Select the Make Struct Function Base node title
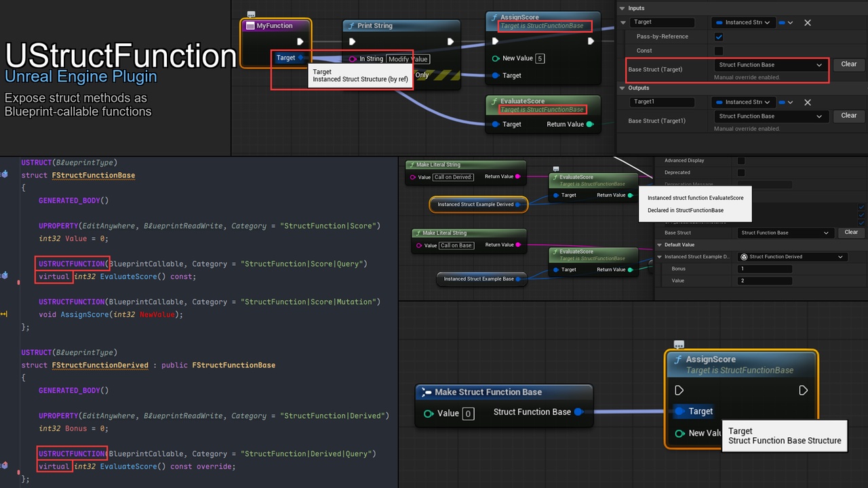The image size is (868, 488). point(488,392)
